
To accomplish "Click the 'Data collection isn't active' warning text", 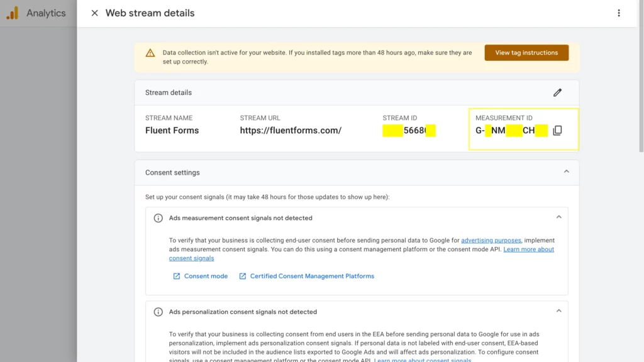I will point(317,57).
